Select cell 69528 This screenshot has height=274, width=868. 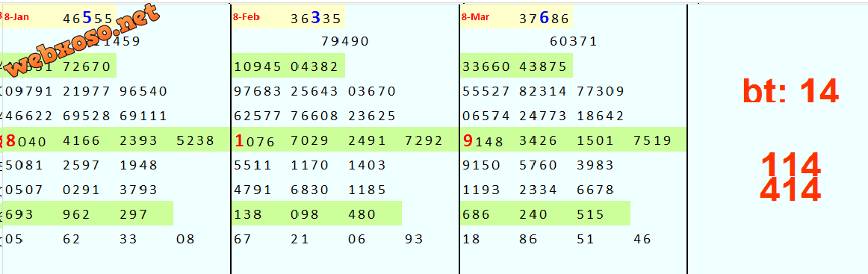coord(87,116)
